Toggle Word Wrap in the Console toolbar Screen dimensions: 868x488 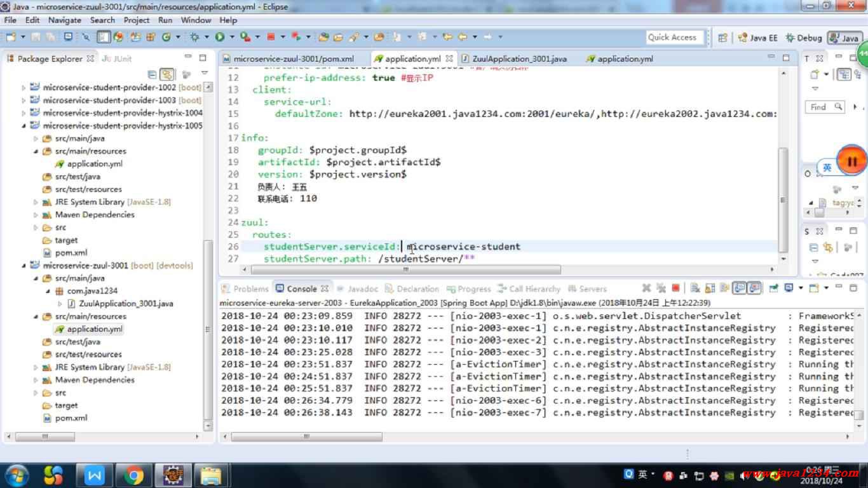coord(724,288)
